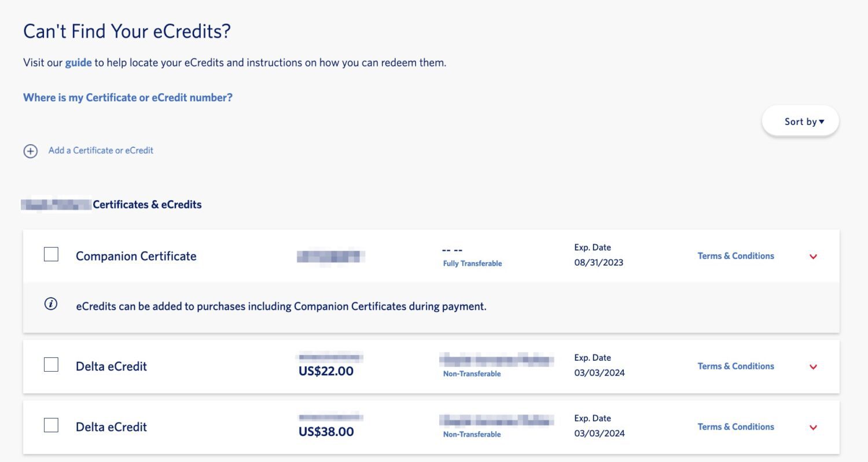Screen dimensions: 868x462
Task: Open Terms & Conditions for the US$22.00 eCredit
Action: 735,366
